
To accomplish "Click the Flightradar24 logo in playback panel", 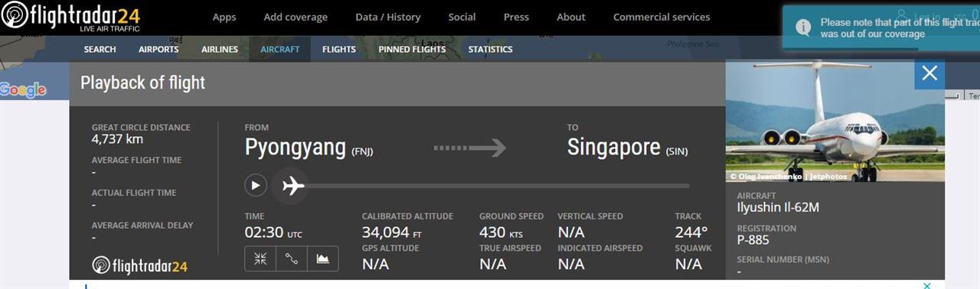I will [140, 265].
